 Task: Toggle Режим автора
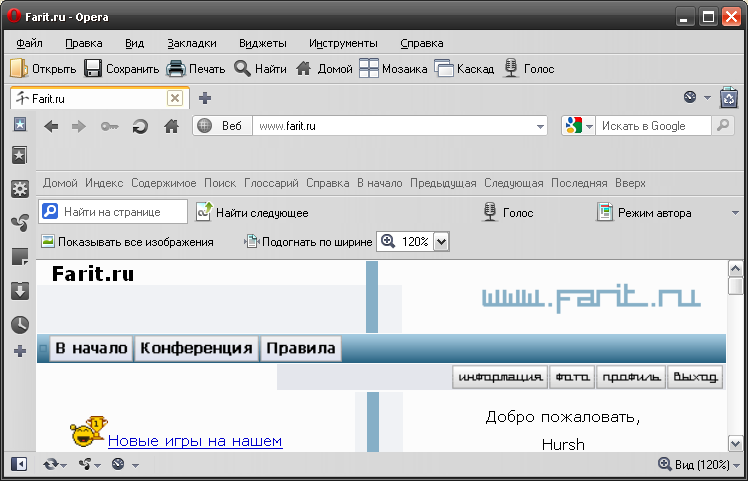[644, 212]
